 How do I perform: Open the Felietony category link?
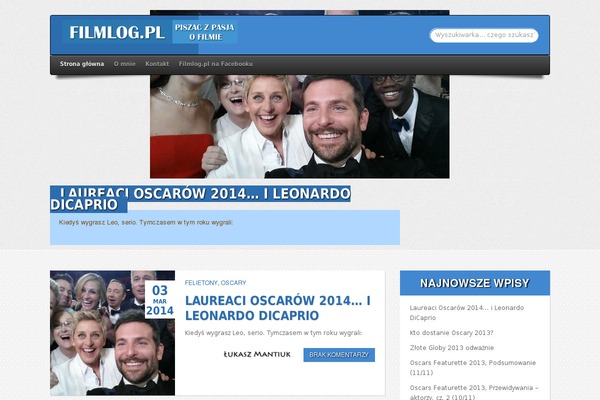point(201,283)
